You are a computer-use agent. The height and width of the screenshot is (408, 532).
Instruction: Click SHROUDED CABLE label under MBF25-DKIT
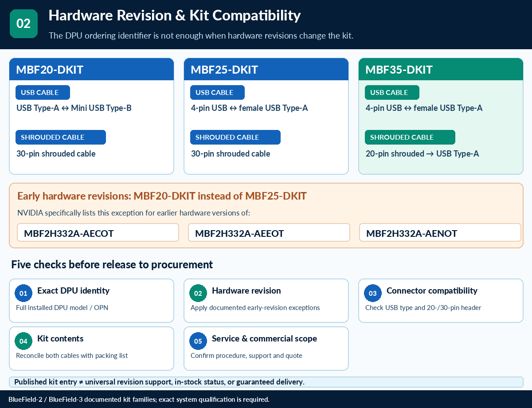(235, 137)
